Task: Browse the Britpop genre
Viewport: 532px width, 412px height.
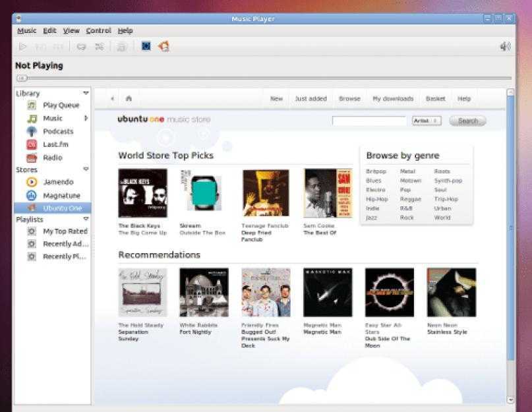Action: (376, 171)
